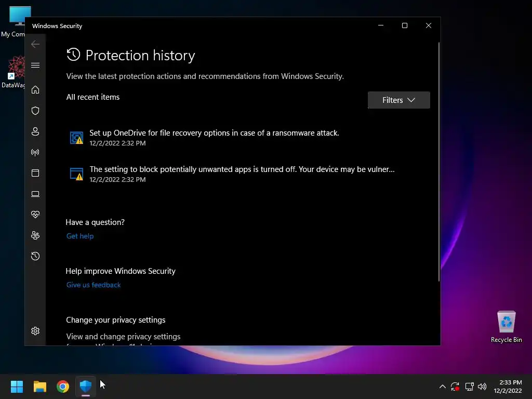Screen dimensions: 532x399
Task: Open Virus & threat protection shield icon
Action: click(x=35, y=111)
